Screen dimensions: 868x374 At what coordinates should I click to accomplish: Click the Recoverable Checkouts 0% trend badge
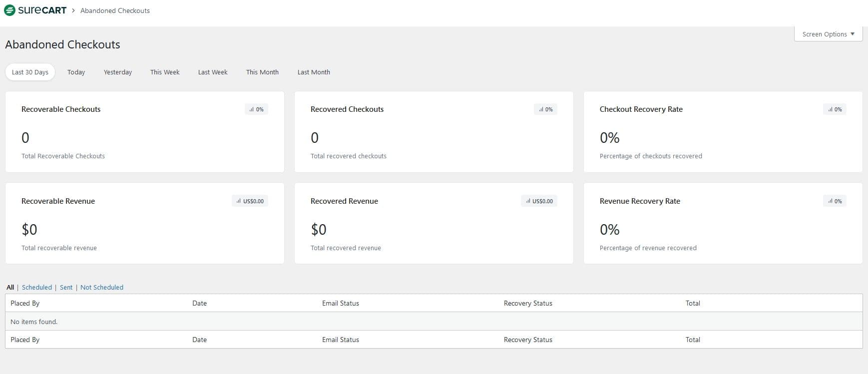click(x=256, y=109)
